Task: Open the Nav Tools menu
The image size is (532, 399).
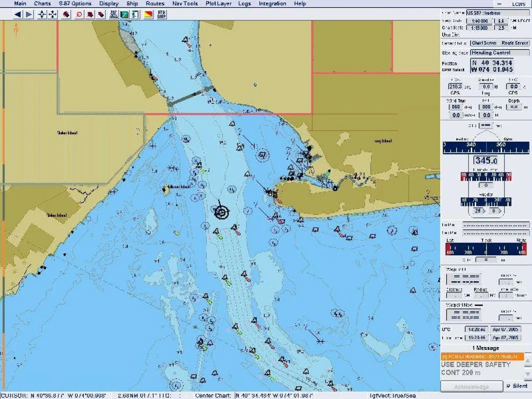Action: (x=185, y=3)
